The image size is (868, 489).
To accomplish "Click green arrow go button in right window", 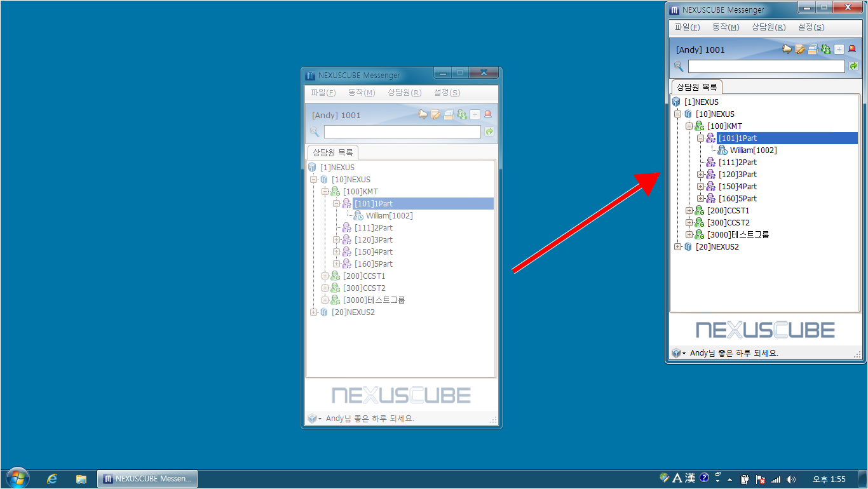I will click(853, 66).
